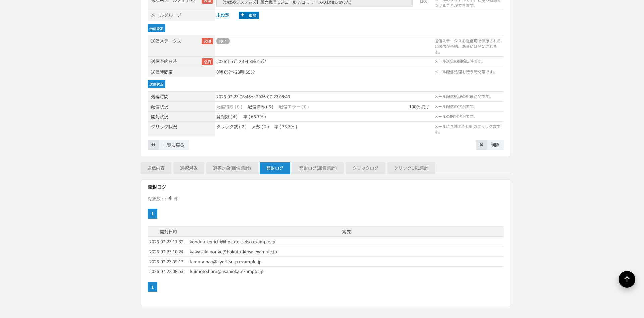Click the 開封日時 column header

click(168, 232)
